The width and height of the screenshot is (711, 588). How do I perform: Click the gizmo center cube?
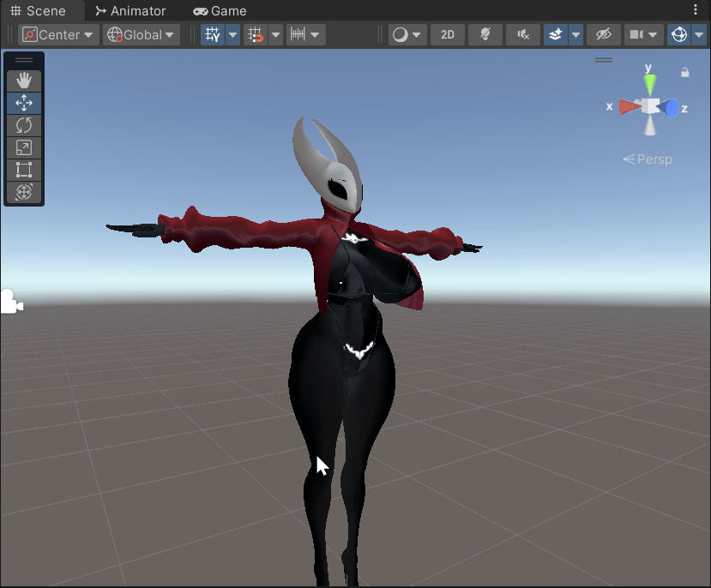coord(650,106)
